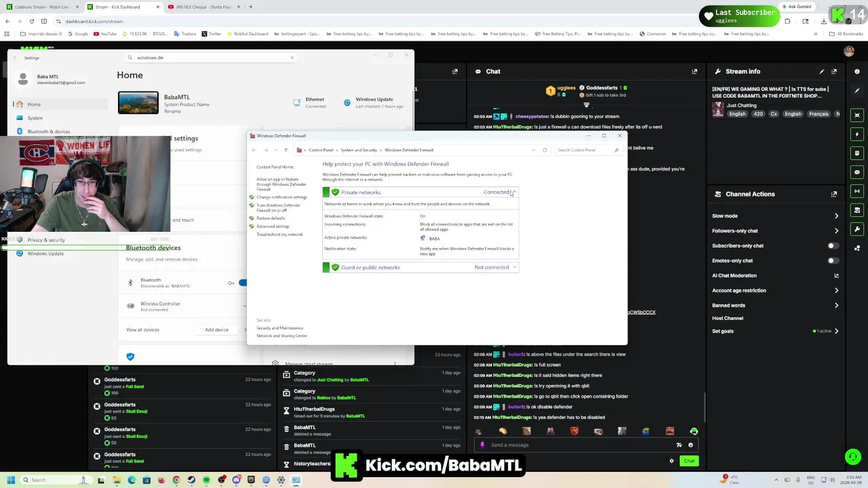
Task: Open Troubleshoot my network link
Action: click(x=279, y=235)
